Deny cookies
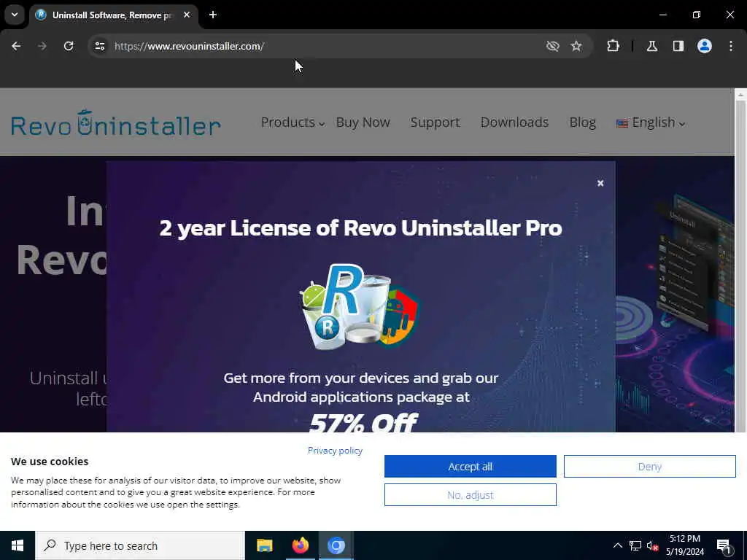This screenshot has width=747, height=560. [650, 466]
